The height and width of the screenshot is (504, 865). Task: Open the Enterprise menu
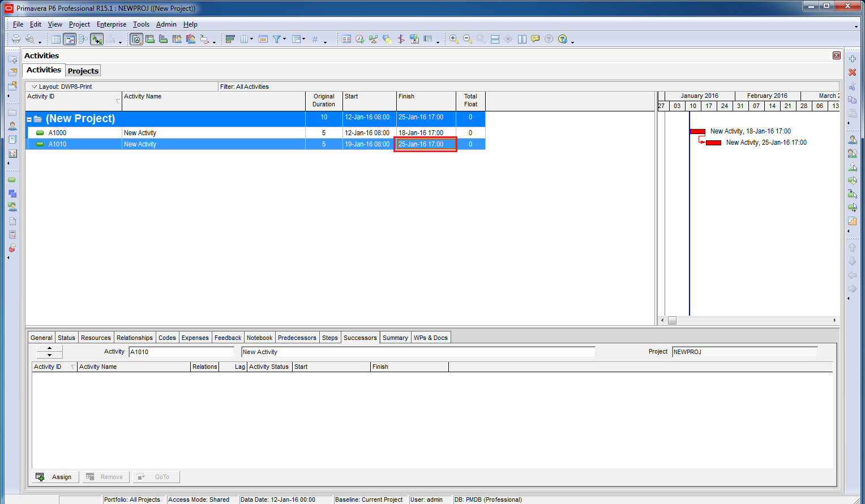[111, 24]
